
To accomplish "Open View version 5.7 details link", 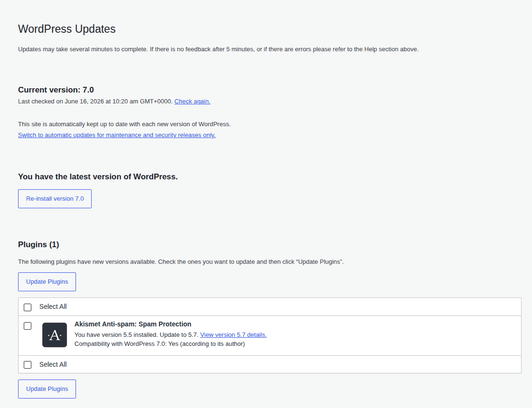I will tap(233, 335).
